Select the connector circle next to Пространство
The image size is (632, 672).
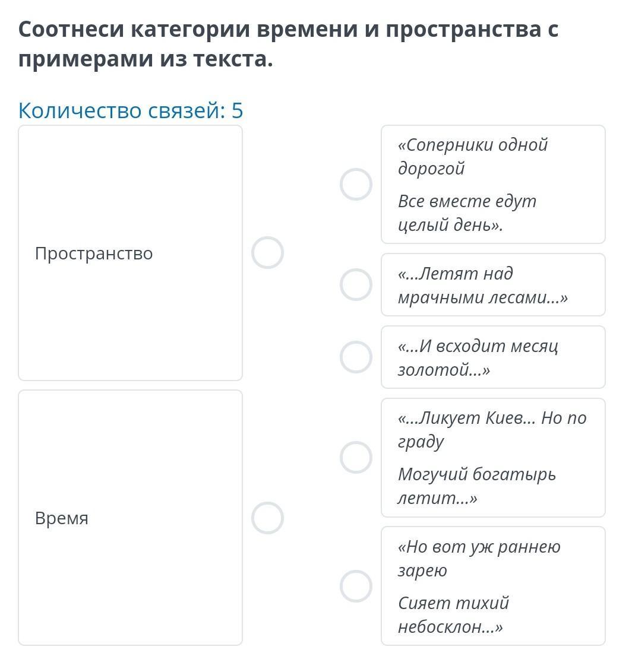point(267,253)
